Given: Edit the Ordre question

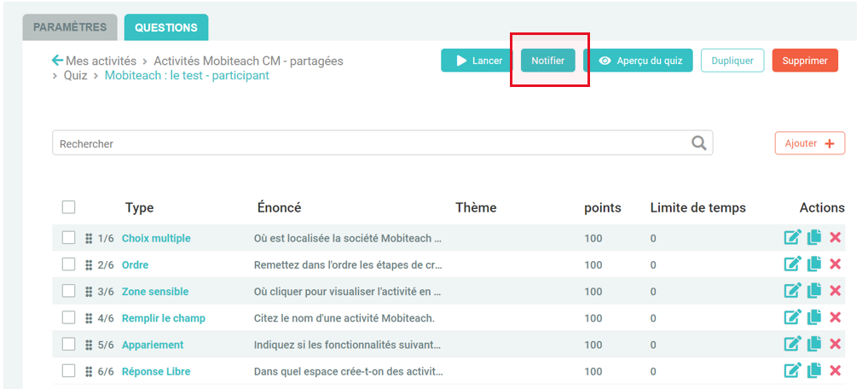Looking at the screenshot, I should pyautogui.click(x=792, y=264).
